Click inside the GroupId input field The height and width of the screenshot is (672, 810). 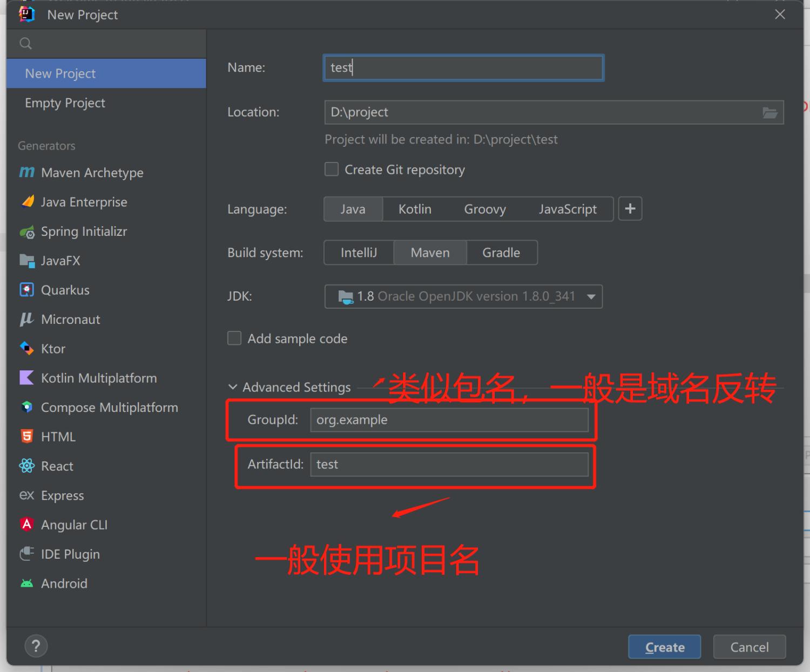coord(449,419)
